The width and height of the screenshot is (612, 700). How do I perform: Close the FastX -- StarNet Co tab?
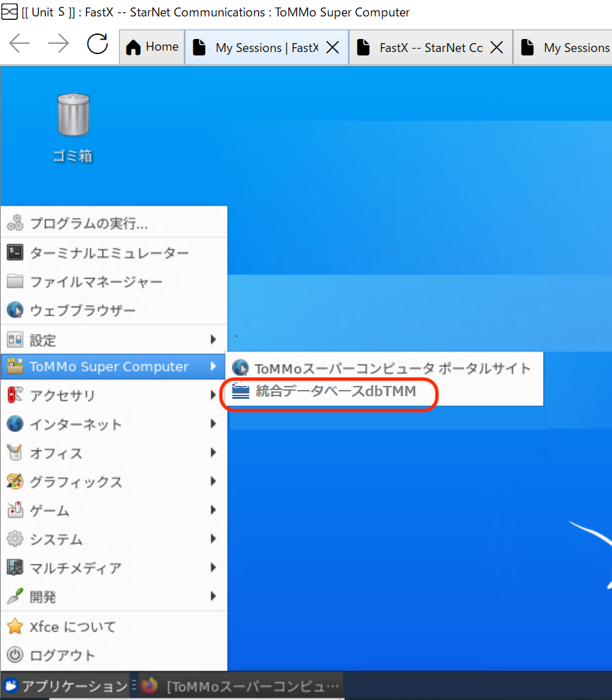[496, 47]
